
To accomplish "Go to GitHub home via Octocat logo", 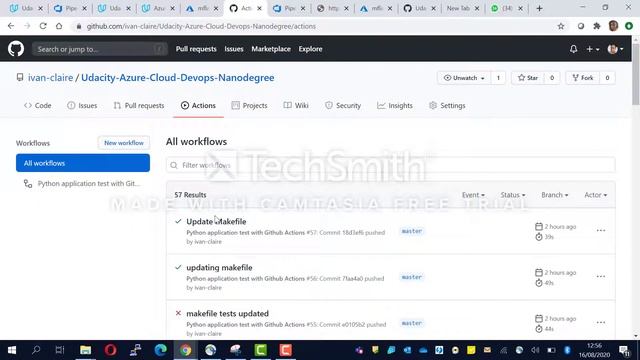I will pos(16,49).
